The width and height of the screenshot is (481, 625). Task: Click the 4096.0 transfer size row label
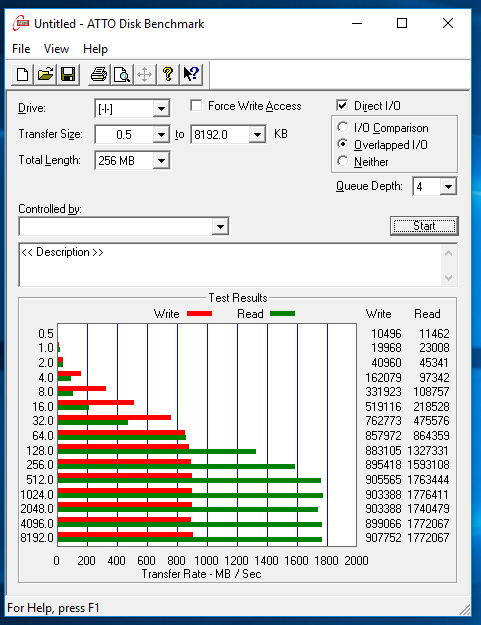coord(37,524)
